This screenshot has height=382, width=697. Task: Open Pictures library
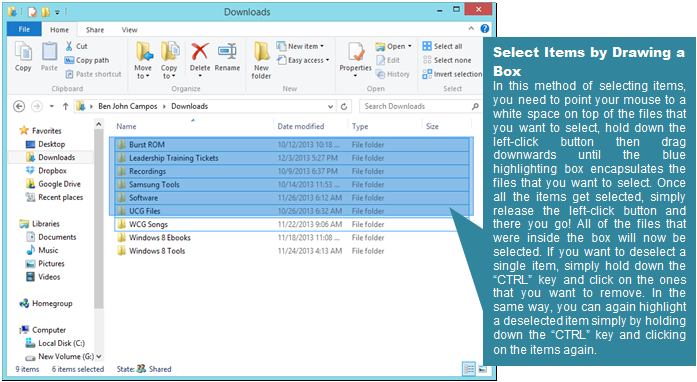tap(51, 264)
